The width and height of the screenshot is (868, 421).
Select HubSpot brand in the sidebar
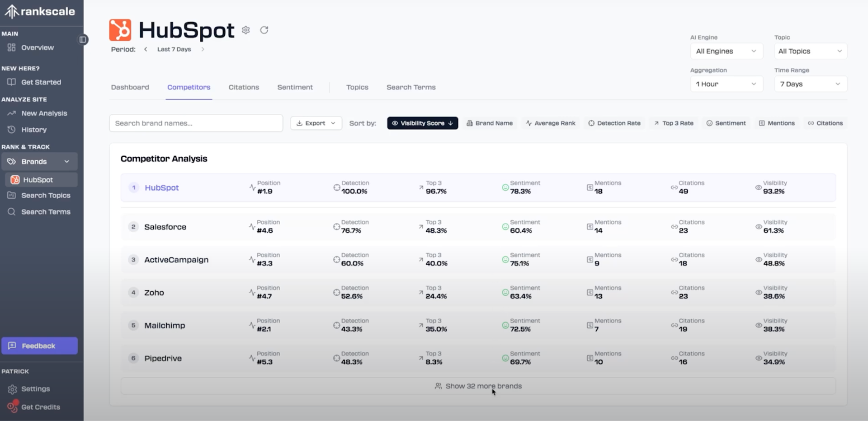(x=41, y=180)
